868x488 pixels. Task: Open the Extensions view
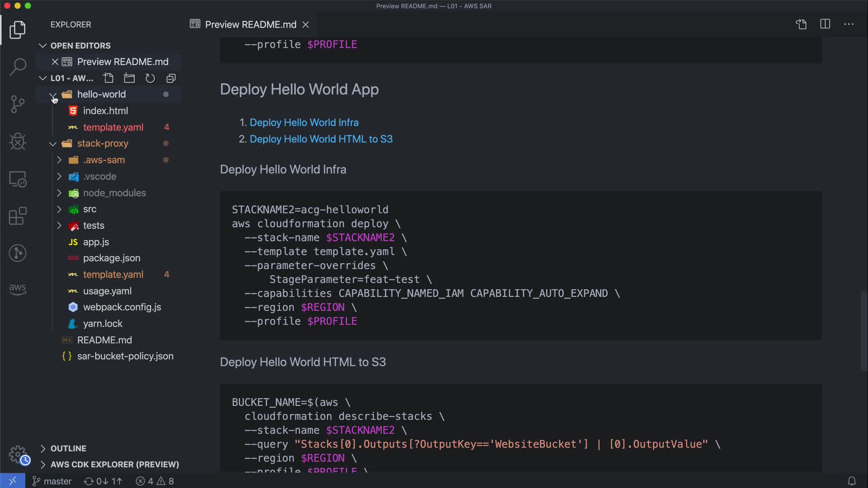pos(18,216)
